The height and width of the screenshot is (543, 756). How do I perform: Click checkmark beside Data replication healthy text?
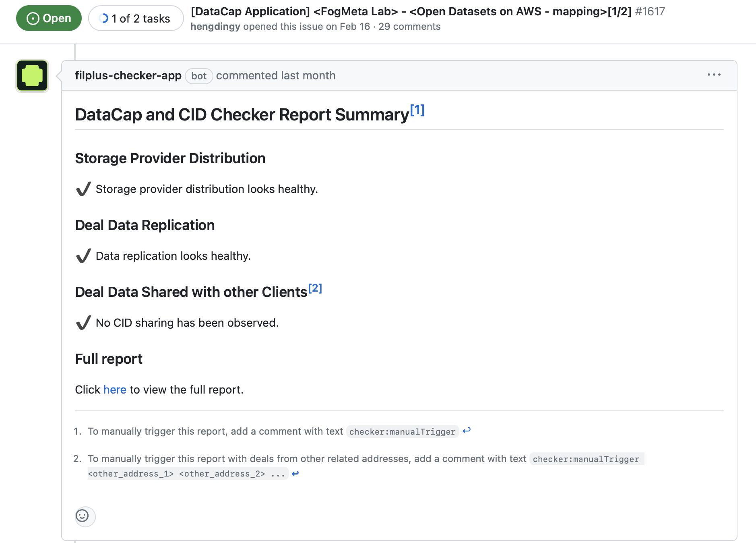coord(83,255)
